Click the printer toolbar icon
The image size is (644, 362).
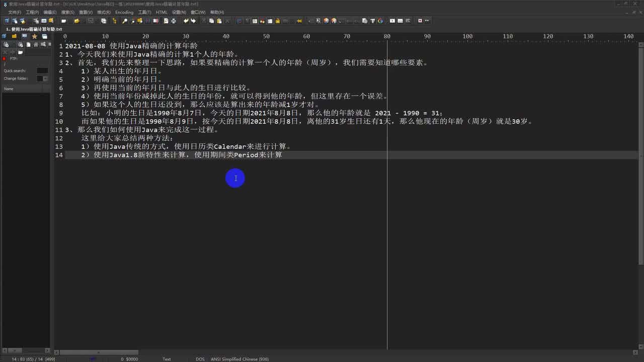pyautogui.click(x=174, y=21)
